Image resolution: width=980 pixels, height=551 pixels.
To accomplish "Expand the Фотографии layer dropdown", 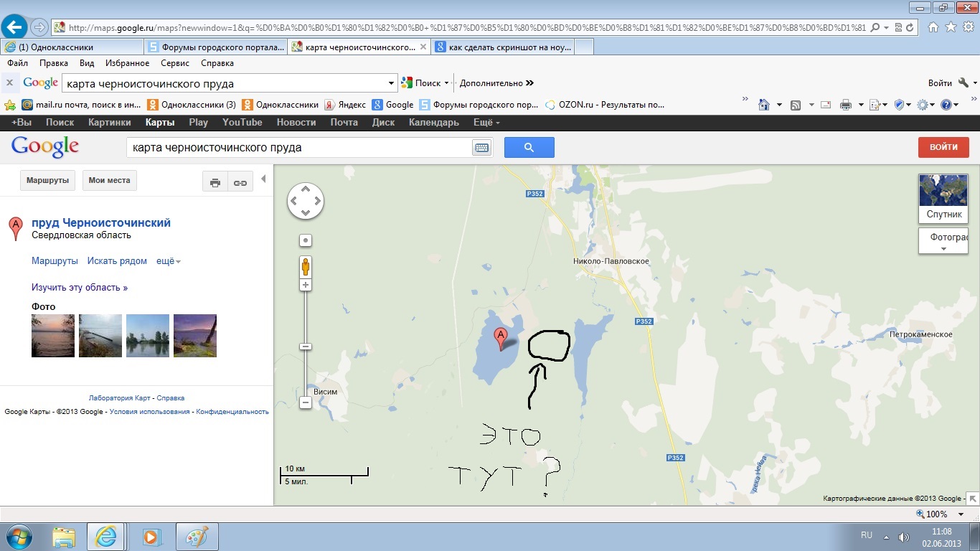I will (x=943, y=242).
